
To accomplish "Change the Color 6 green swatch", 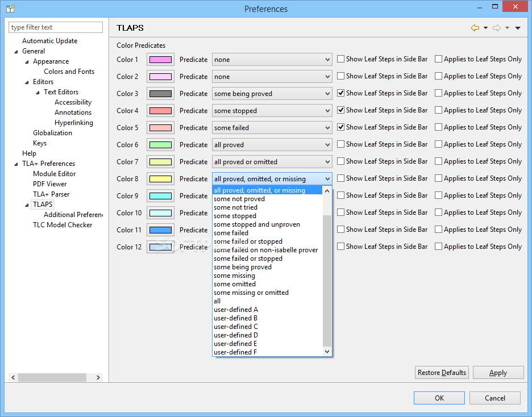I will tap(160, 145).
